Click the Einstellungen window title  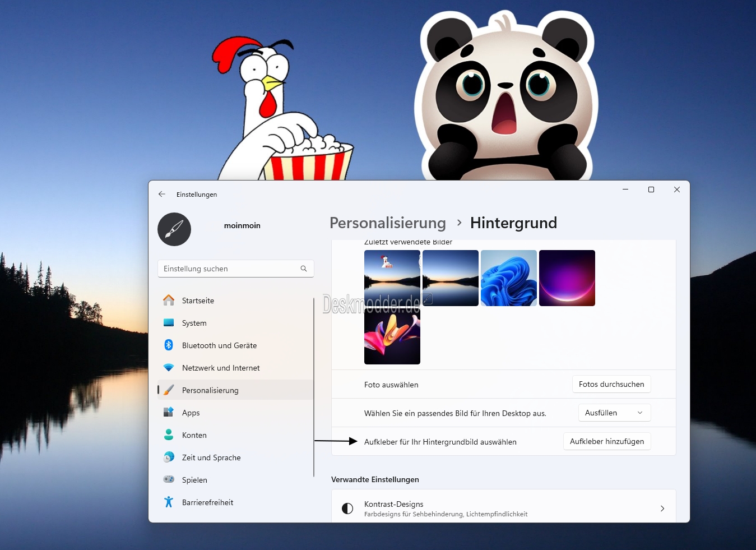(x=197, y=195)
